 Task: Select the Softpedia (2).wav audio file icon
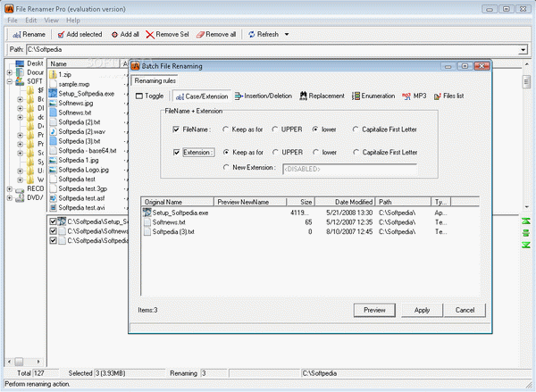(x=53, y=131)
